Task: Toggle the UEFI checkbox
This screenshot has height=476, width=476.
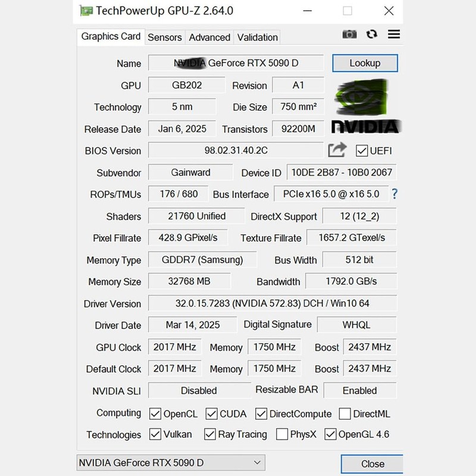Action: pyautogui.click(x=362, y=151)
